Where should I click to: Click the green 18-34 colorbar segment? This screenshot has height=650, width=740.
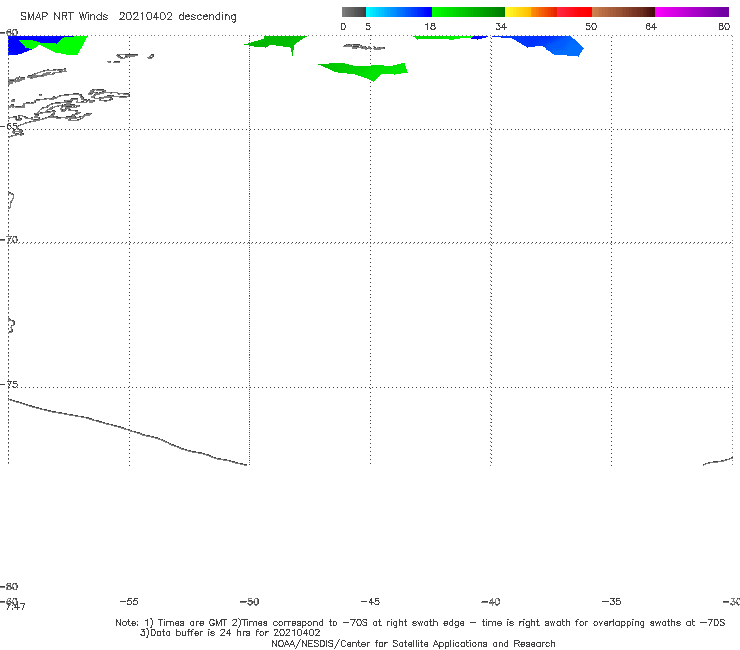468,12
